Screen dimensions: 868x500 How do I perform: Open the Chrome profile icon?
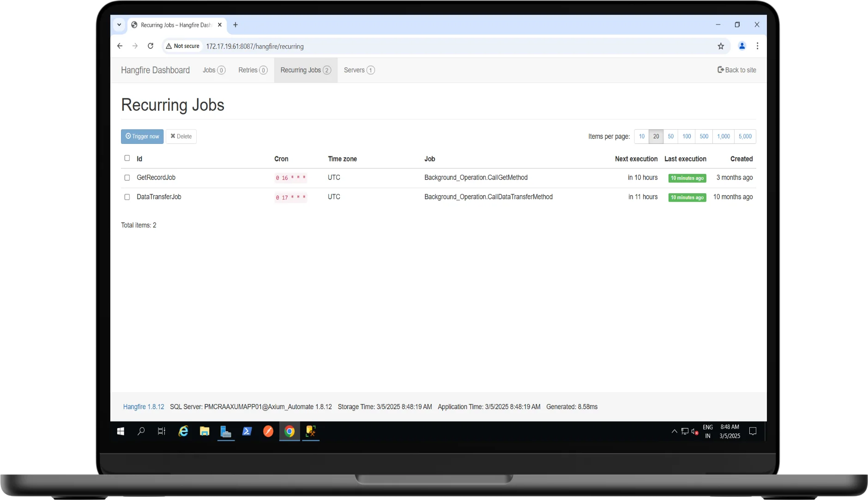coord(742,46)
